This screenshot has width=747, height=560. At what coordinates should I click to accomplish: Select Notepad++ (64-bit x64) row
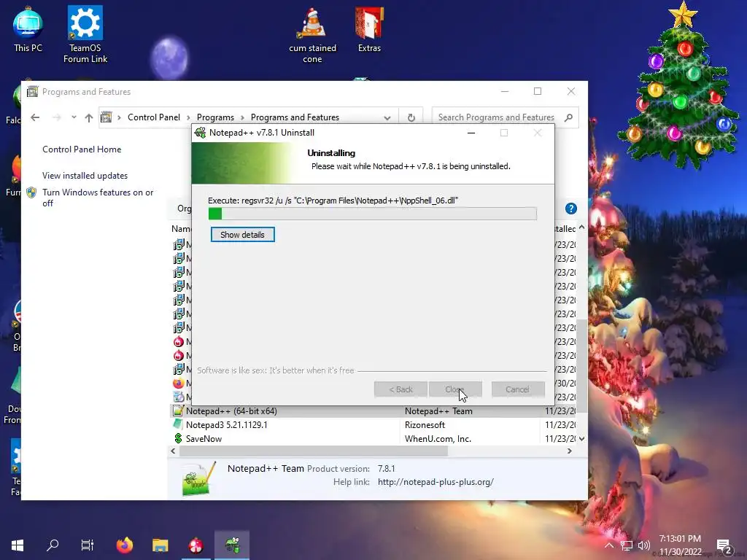click(x=373, y=411)
